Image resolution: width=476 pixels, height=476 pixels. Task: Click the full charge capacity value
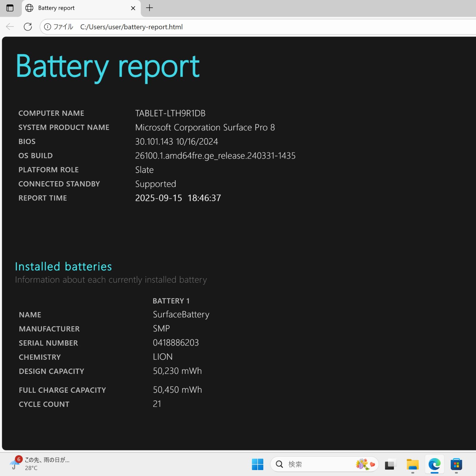pos(177,390)
